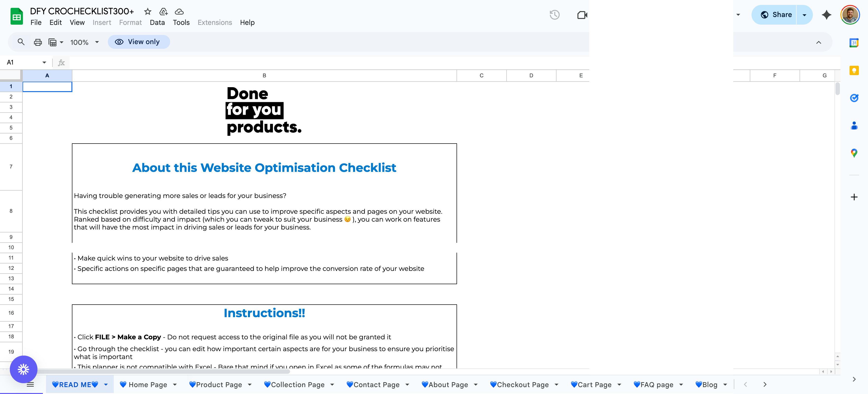Click the Gemini sparkle icon
This screenshot has width=868, height=394.
click(826, 15)
